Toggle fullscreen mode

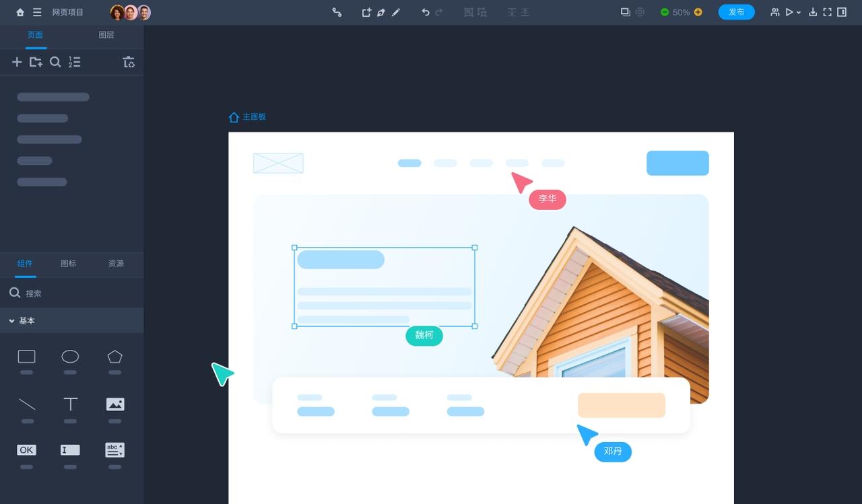[x=827, y=12]
